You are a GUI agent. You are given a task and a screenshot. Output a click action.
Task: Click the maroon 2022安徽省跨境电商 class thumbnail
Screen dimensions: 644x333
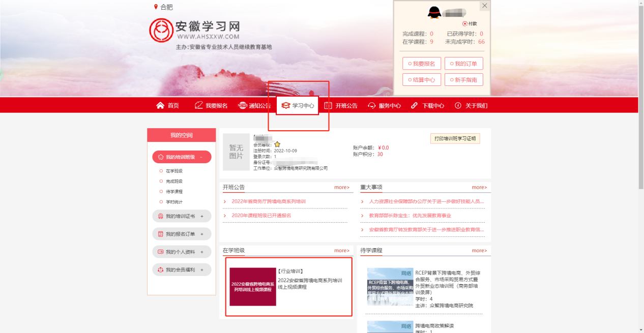coord(253,287)
